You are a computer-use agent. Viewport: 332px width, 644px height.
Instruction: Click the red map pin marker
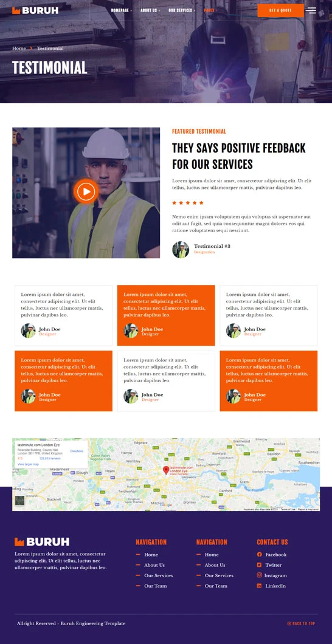point(165,471)
